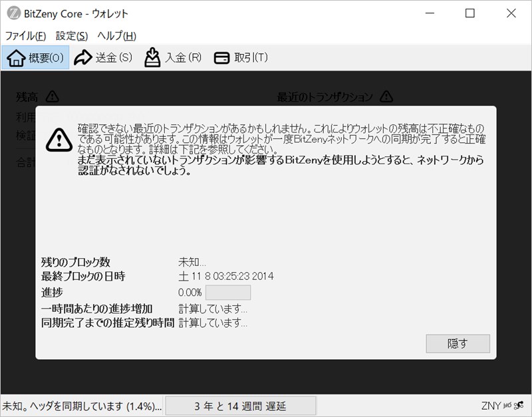Click the status text 未知。ヘッダを同期しています (1.4%)...
The image size is (532, 417).
point(82,406)
